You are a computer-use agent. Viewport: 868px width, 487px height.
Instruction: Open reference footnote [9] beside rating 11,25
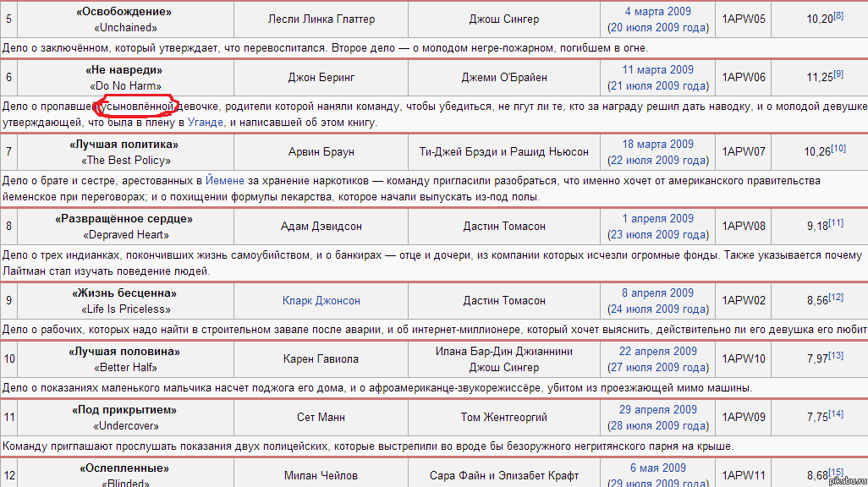tap(838, 74)
